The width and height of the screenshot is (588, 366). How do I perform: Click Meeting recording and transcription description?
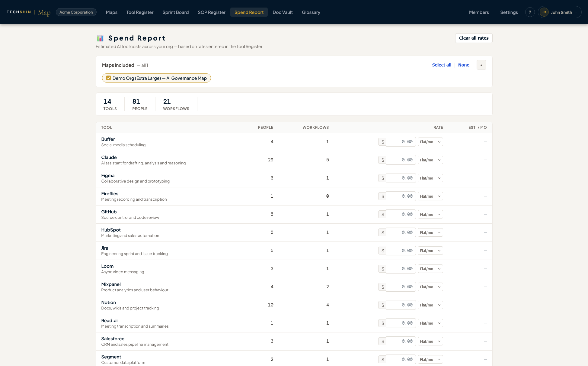point(134,199)
